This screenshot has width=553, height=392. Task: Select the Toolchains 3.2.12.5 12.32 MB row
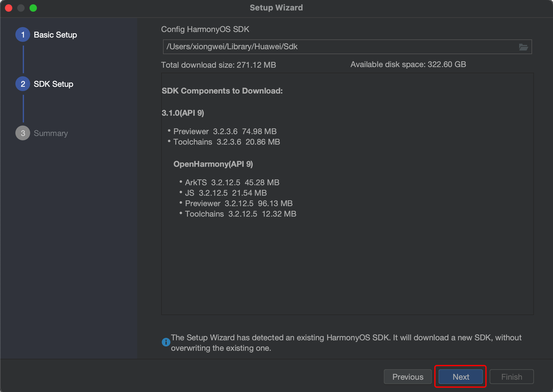coord(241,214)
